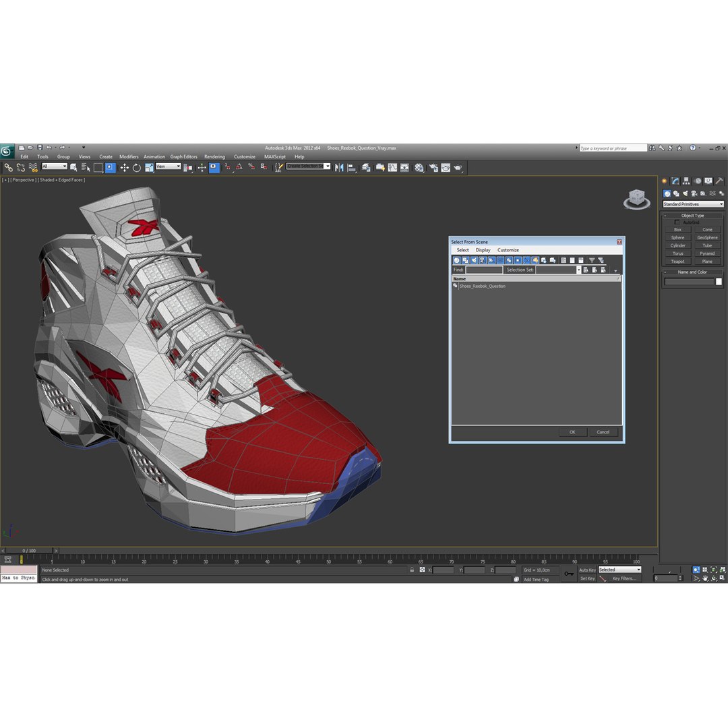This screenshot has height=728, width=728.
Task: Activate the Pan View hand tool
Action: (x=705, y=578)
